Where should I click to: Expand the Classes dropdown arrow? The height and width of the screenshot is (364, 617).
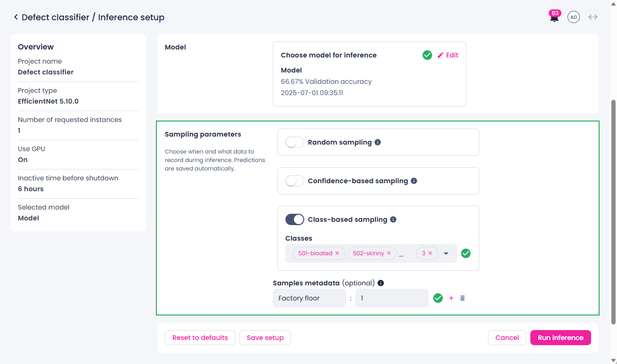[447, 253]
